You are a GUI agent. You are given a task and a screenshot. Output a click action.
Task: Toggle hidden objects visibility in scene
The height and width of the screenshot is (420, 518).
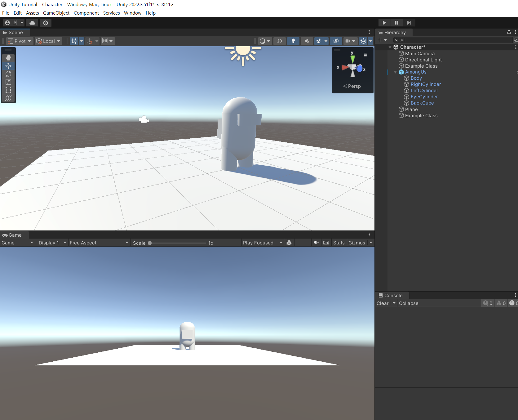[336, 41]
